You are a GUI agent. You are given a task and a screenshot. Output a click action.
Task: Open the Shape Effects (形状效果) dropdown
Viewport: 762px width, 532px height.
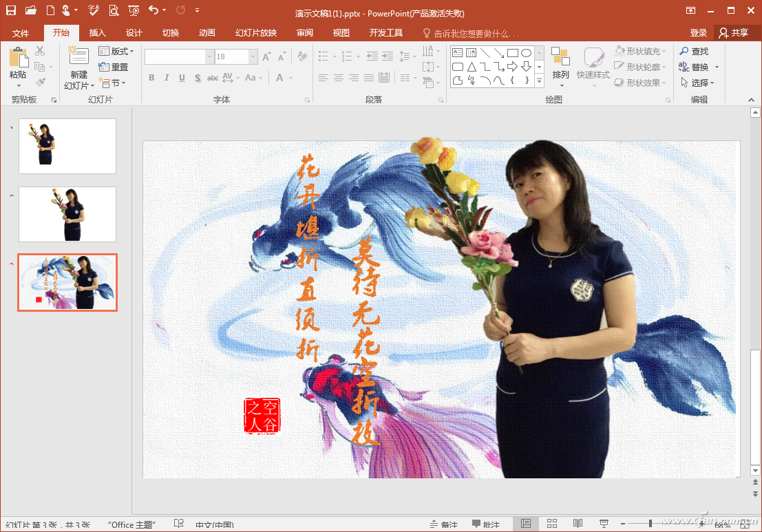(640, 83)
